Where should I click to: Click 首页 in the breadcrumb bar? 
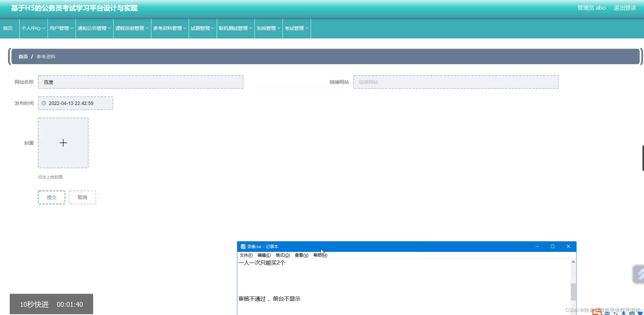[x=23, y=57]
